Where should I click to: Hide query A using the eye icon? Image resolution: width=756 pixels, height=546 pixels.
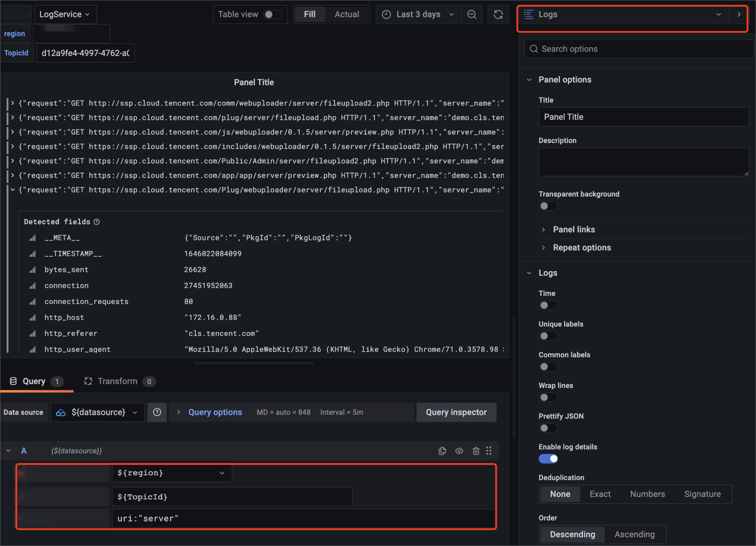click(x=459, y=451)
